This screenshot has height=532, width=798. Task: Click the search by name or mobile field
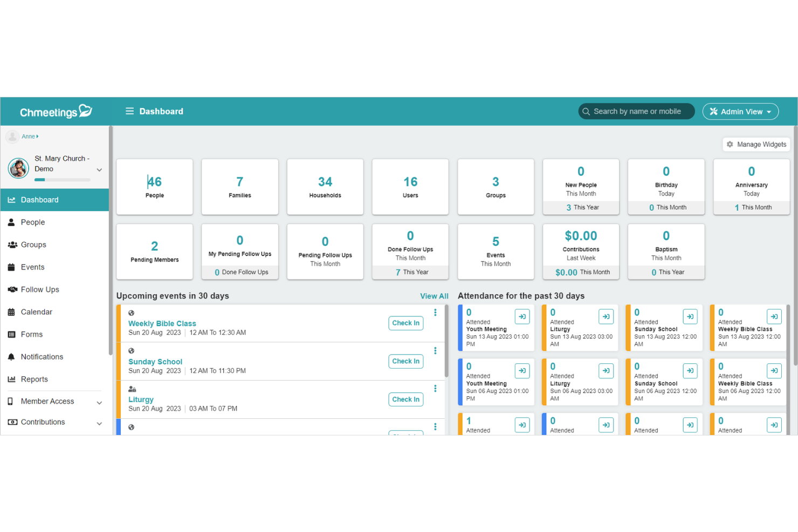click(x=636, y=111)
